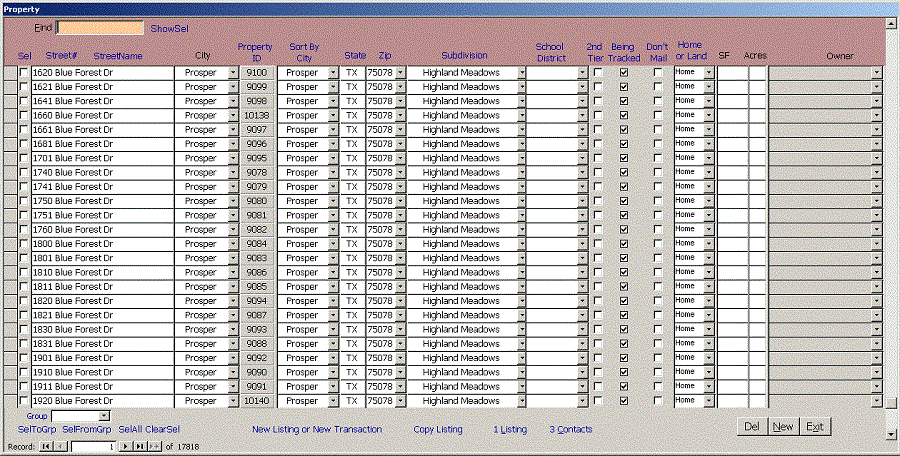The height and width of the screenshot is (456, 900).
Task: Click the ShowSel link
Action: 169,29
